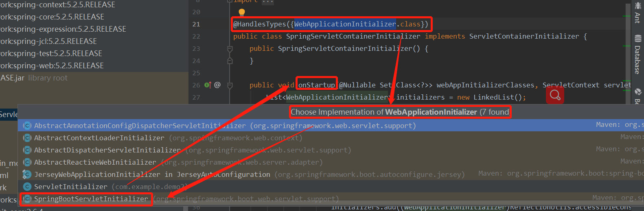Click class icon of AbstractAnnotationConfigDispatcherServletInitializer
The height and width of the screenshot is (211, 644).
tap(27, 126)
